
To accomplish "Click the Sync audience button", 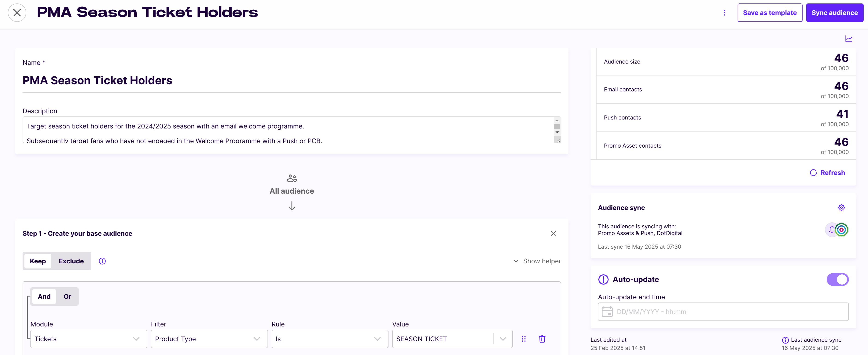I will click(x=834, y=13).
